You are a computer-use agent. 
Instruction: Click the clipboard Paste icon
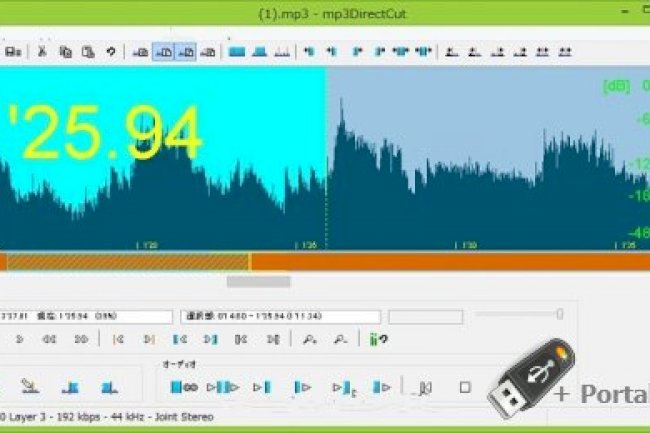(88, 52)
